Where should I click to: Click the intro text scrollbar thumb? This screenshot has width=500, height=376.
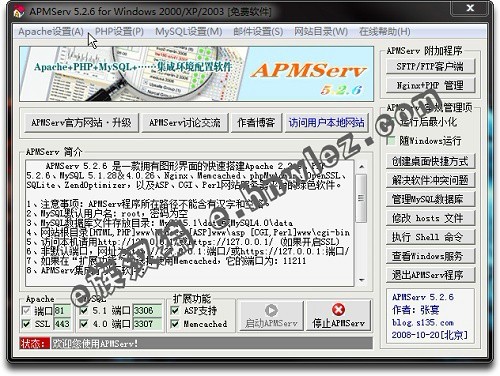tap(361, 198)
